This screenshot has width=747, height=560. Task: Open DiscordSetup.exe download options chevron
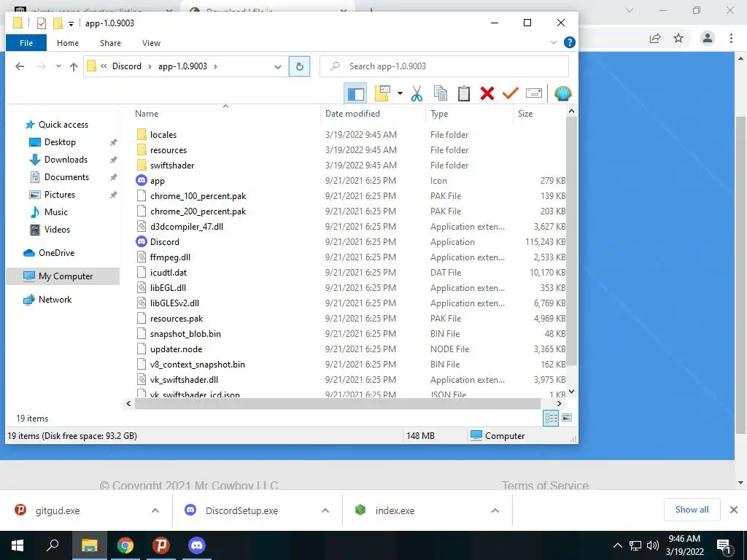(x=325, y=510)
